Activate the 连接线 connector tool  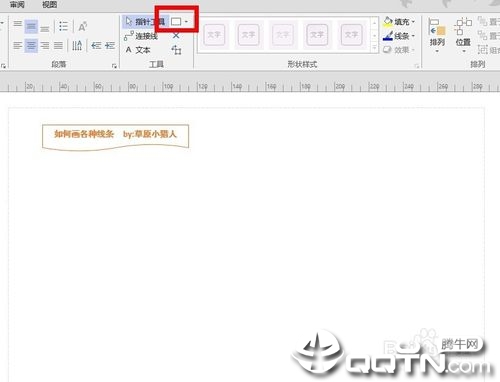pos(141,36)
